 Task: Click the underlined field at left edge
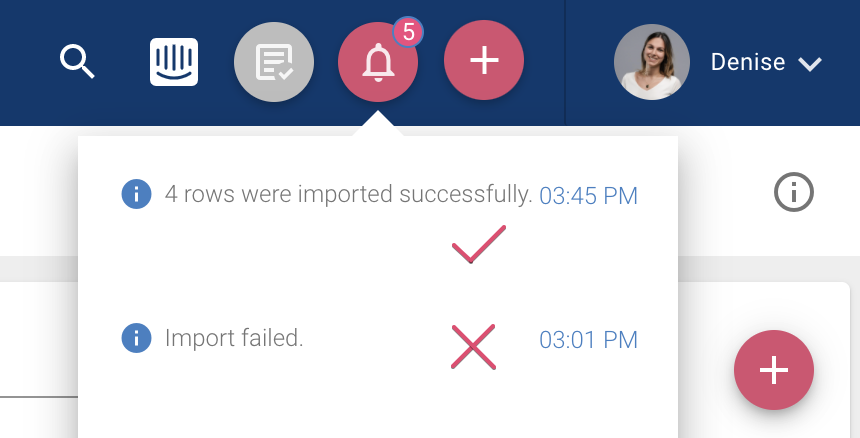39,396
